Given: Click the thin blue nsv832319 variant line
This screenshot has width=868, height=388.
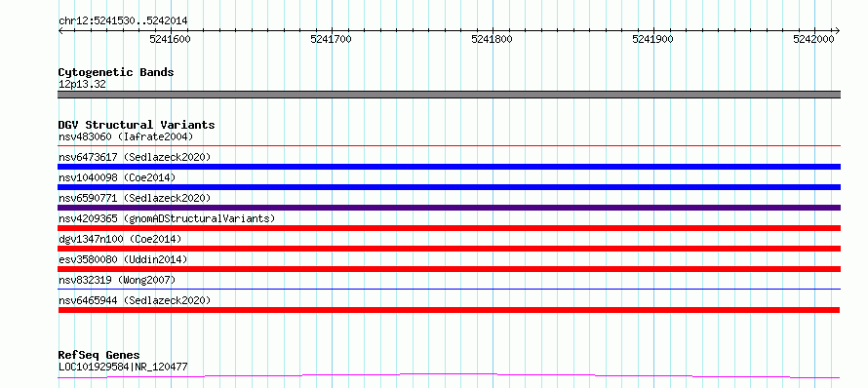Looking at the screenshot, I should (x=449, y=289).
